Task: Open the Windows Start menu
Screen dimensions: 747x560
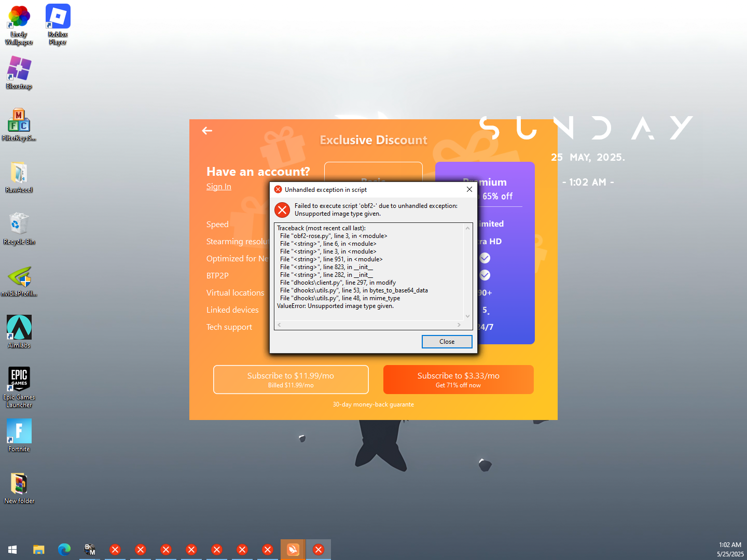Action: [x=13, y=550]
